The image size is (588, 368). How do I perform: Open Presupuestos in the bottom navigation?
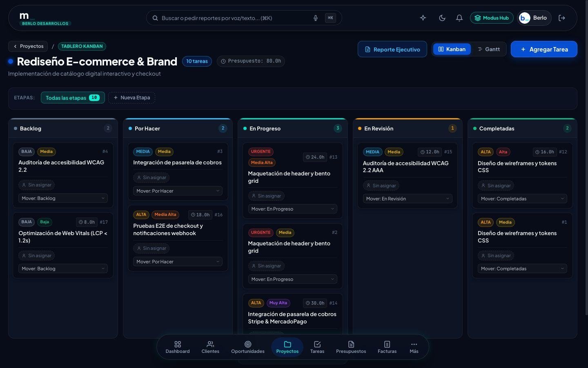click(351, 347)
